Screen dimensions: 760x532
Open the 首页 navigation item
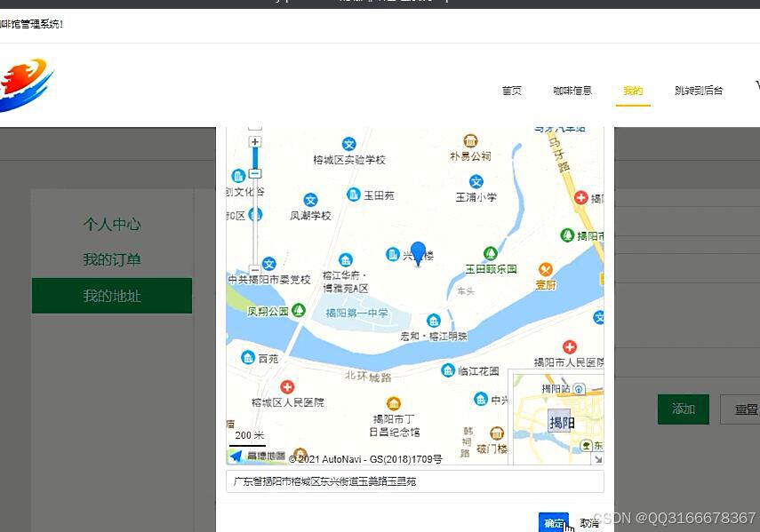pyautogui.click(x=511, y=91)
